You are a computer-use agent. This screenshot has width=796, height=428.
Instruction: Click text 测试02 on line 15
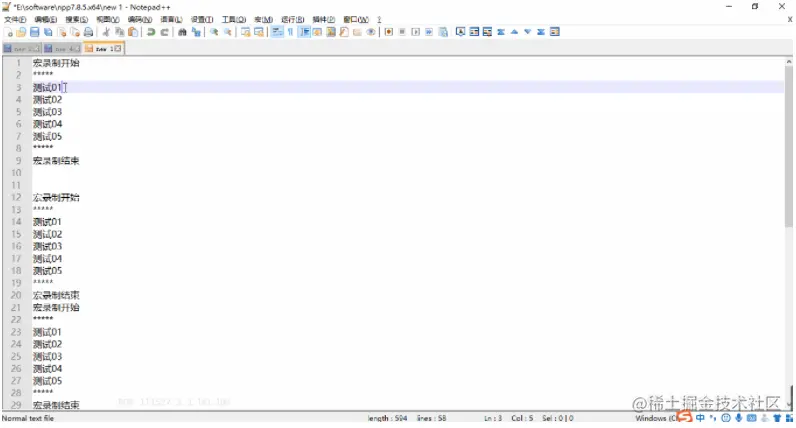47,234
